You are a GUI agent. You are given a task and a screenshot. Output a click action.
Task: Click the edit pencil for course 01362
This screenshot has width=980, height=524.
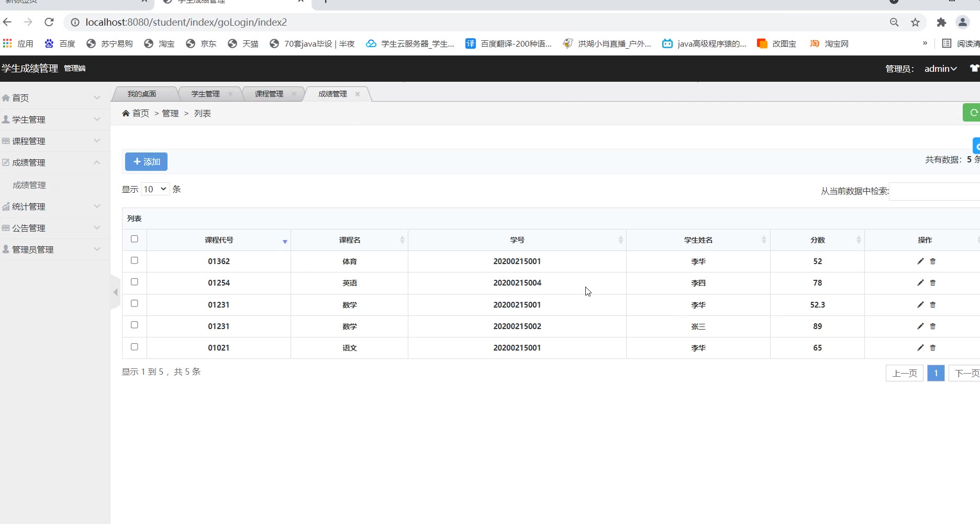pyautogui.click(x=920, y=261)
